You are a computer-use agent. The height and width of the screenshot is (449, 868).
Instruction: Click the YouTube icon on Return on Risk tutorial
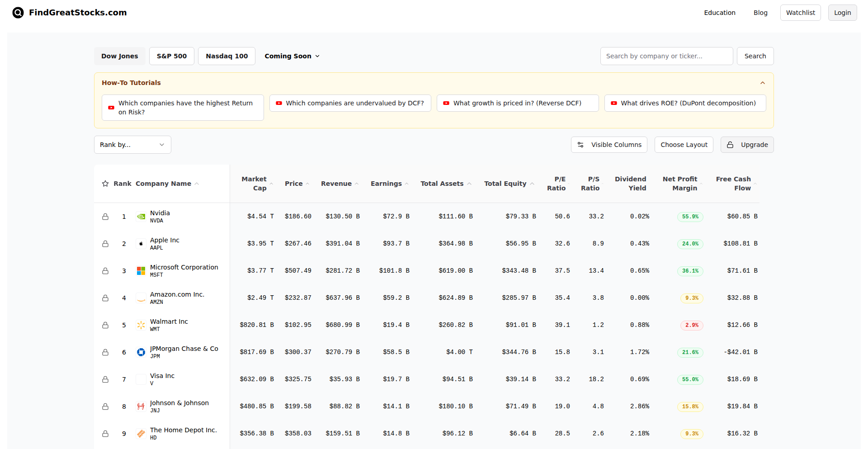coord(111,108)
